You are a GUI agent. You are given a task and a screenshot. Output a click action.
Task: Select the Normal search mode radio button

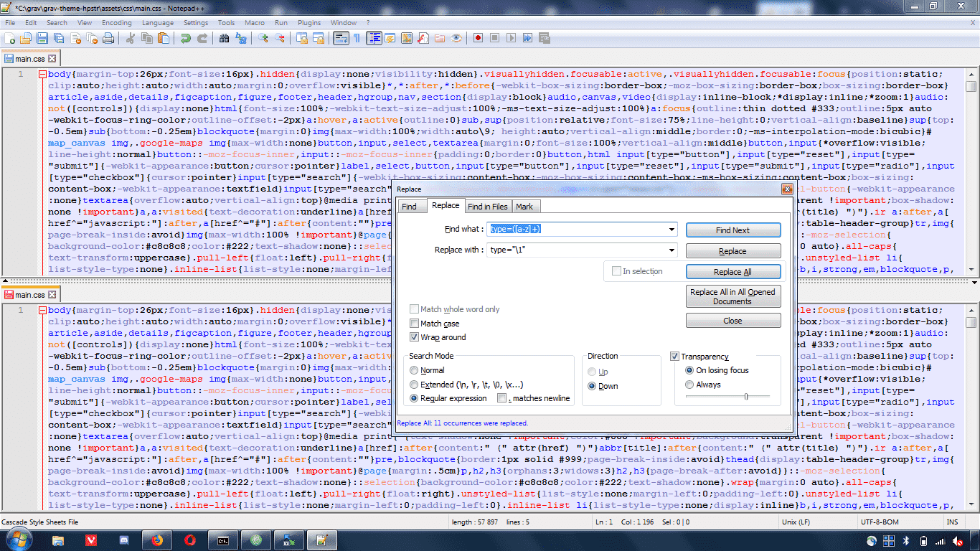point(414,370)
